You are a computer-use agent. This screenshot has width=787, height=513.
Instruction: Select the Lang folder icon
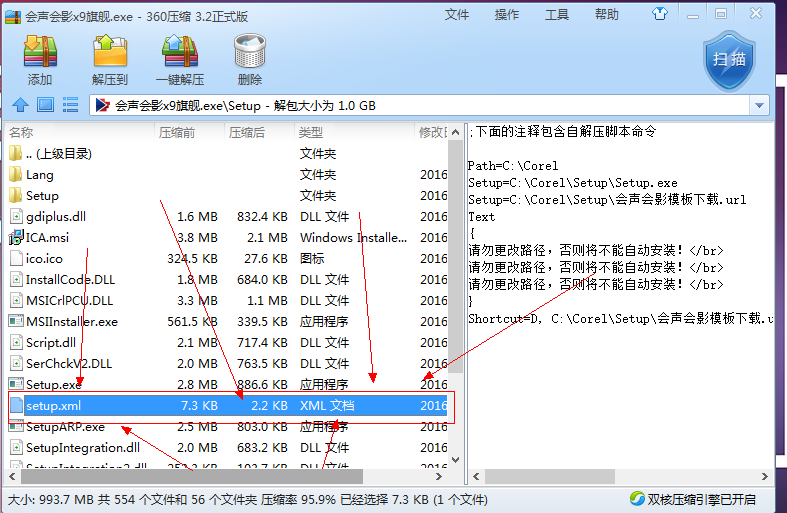click(x=16, y=174)
